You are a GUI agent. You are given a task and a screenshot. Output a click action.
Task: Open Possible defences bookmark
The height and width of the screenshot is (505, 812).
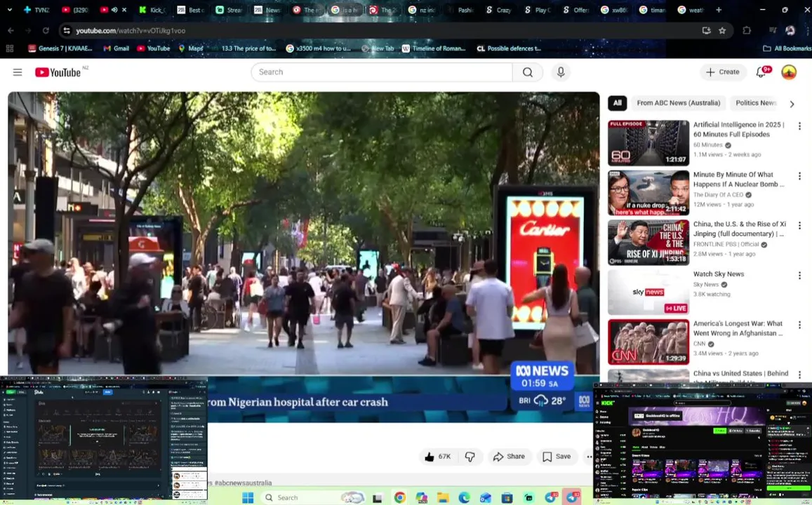[x=509, y=48]
